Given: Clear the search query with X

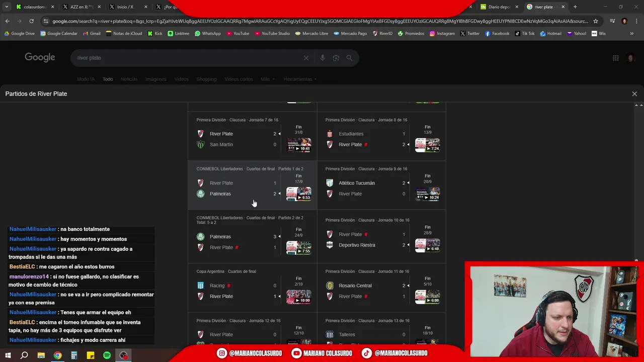Looking at the screenshot, I should pos(306,58).
